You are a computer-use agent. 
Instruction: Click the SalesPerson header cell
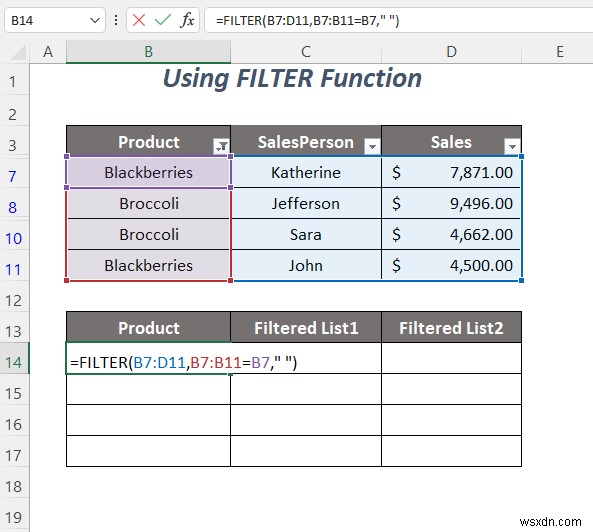[306, 141]
